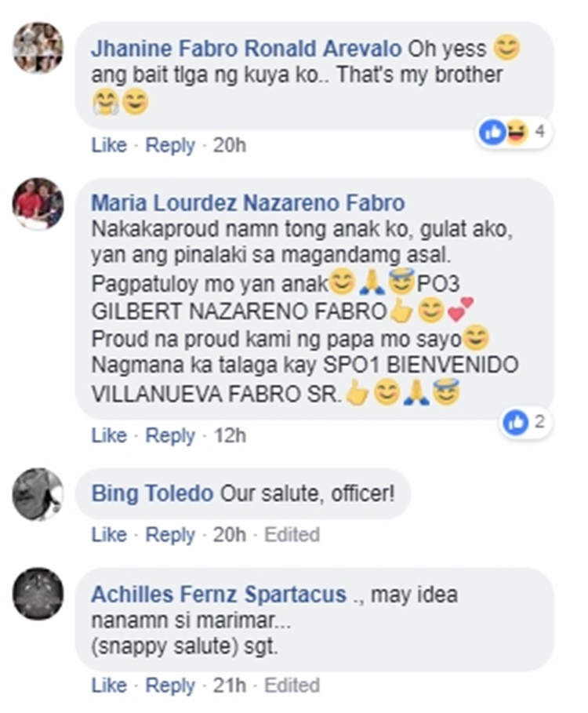Click the like reaction icon with count 2
Image resolution: width=588 pixels, height=713 pixels.
coord(516,422)
